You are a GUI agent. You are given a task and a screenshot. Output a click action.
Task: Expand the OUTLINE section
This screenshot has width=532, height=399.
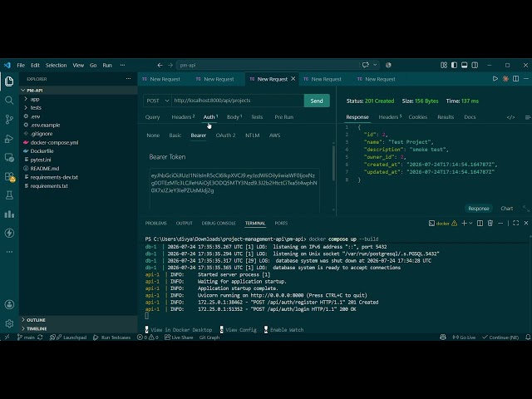point(36,320)
